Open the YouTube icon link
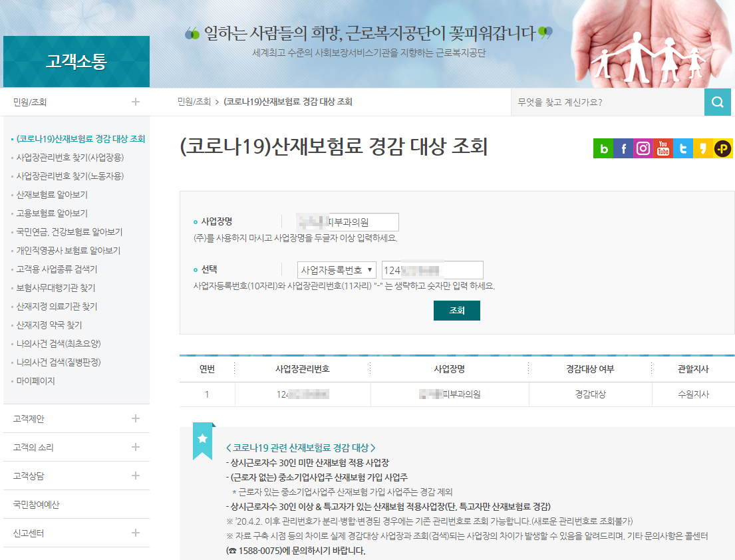 pos(662,149)
